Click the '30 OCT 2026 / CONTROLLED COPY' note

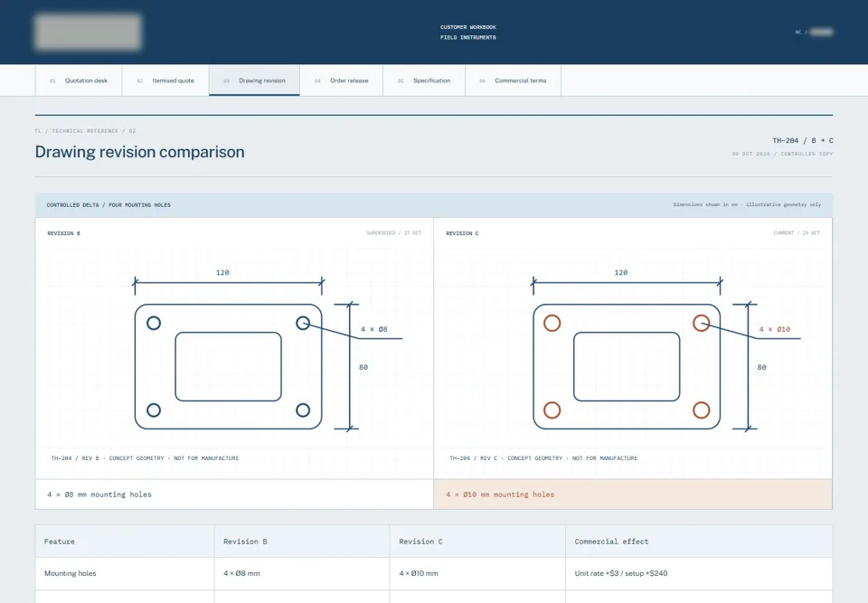782,154
